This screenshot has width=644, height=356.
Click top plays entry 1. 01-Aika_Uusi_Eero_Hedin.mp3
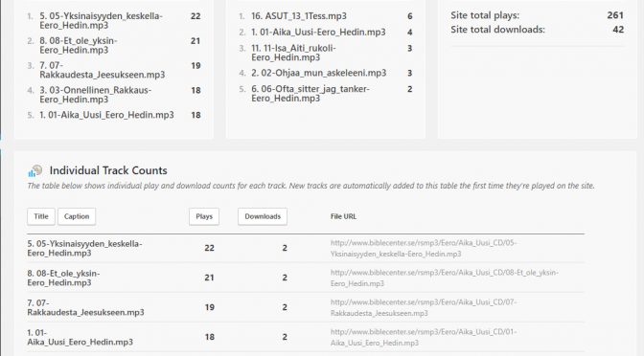coord(106,115)
